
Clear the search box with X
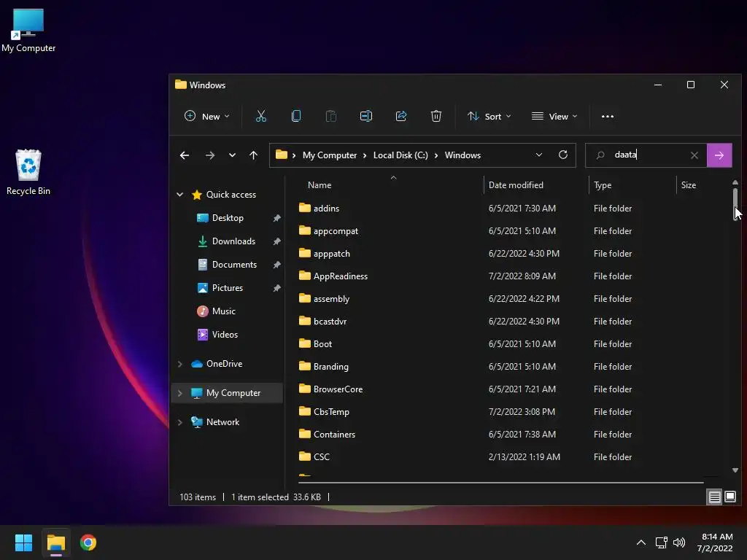[694, 155]
